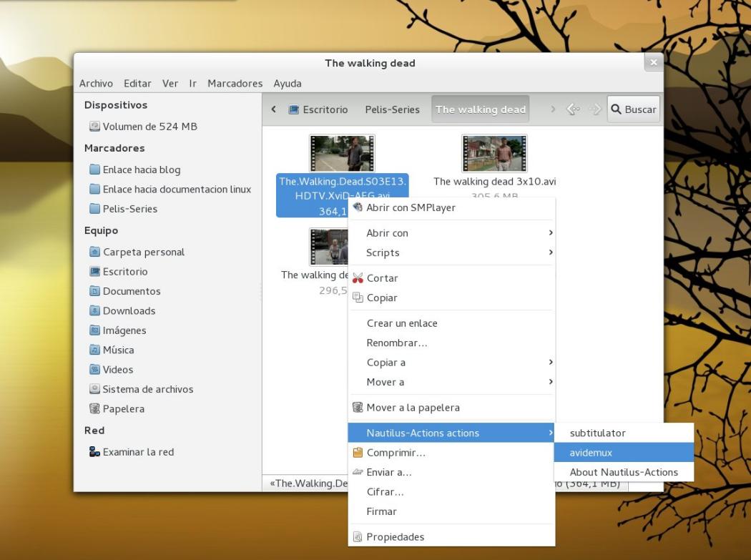The image size is (751, 560).
Task: Click the Pelis-Series bookmark folder icon
Action: [x=95, y=209]
